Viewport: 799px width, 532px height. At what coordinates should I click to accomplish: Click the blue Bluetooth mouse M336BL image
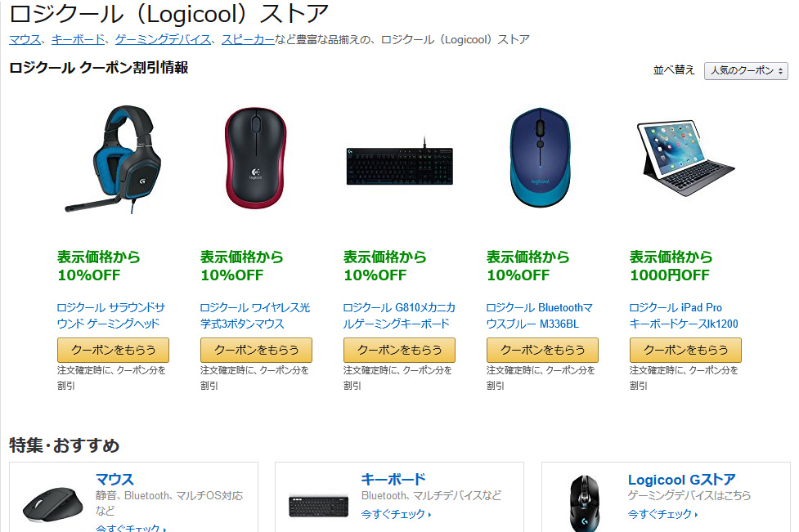point(541,157)
